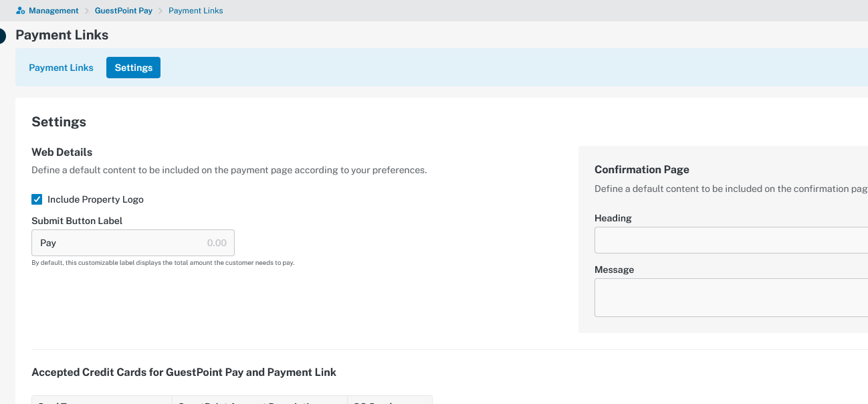
Task: Click the Accepted Credit Cards section heading
Action: [184, 372]
